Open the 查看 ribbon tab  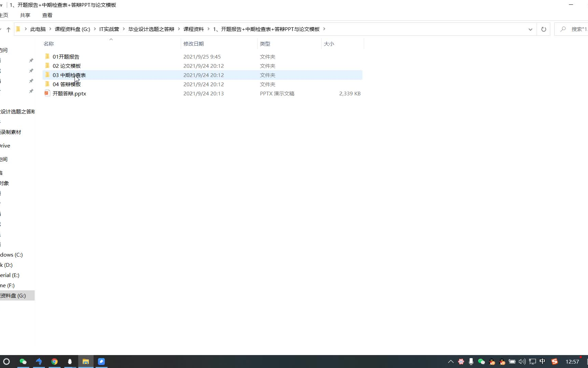tap(47, 15)
